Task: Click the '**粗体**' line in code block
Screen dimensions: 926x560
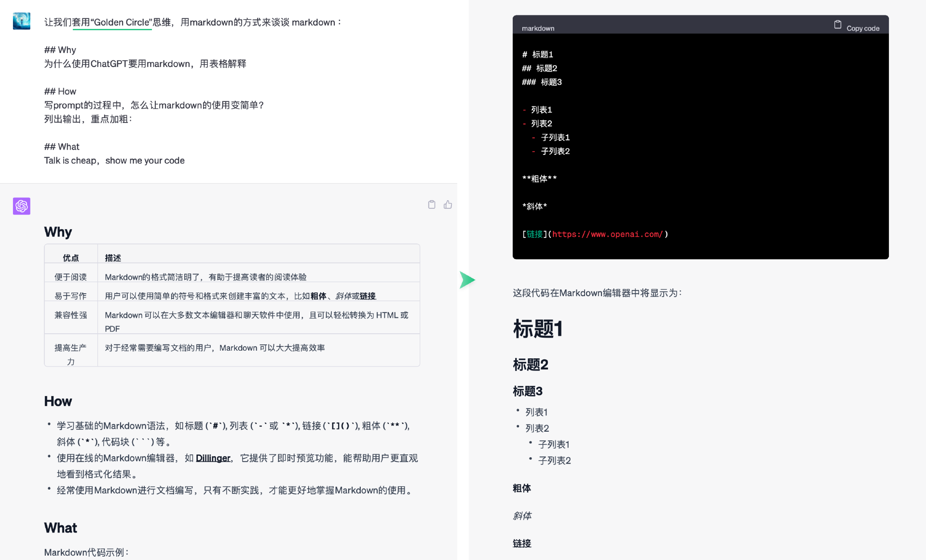Action: point(539,179)
